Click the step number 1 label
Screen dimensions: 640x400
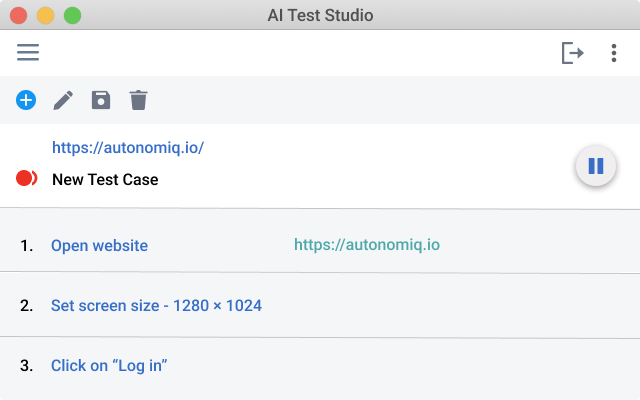pos(26,245)
